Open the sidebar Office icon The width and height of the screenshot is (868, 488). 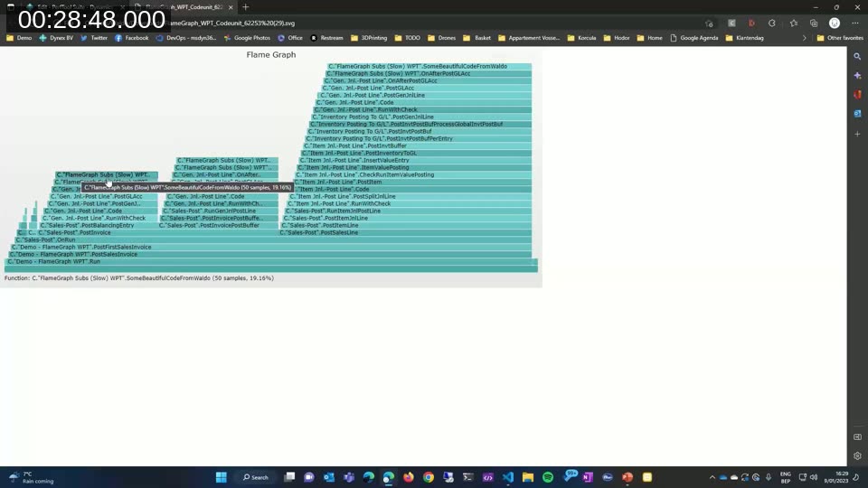coord(857,95)
